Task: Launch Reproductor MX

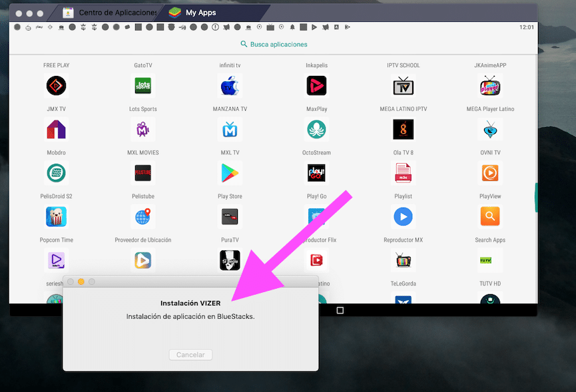Action: click(403, 217)
